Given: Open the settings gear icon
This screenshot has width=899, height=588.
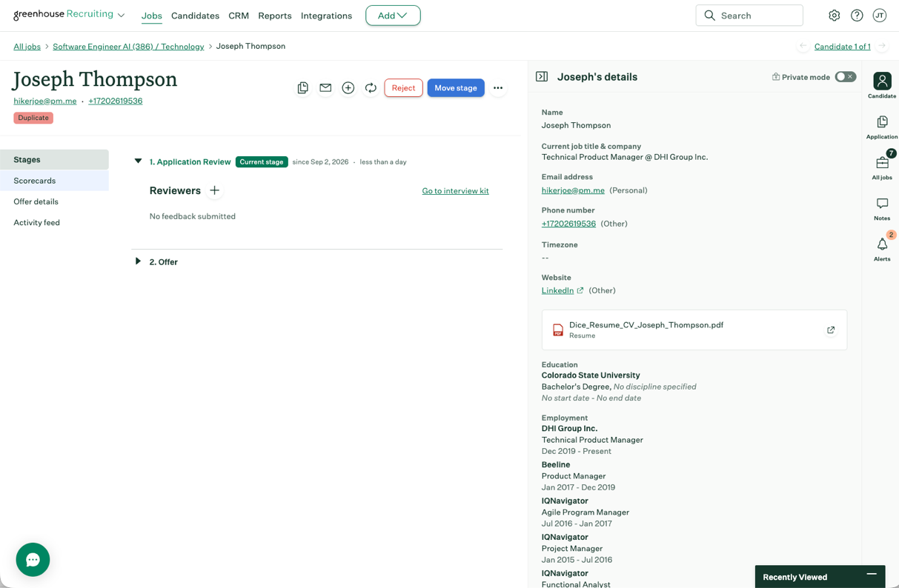Looking at the screenshot, I should click(835, 16).
